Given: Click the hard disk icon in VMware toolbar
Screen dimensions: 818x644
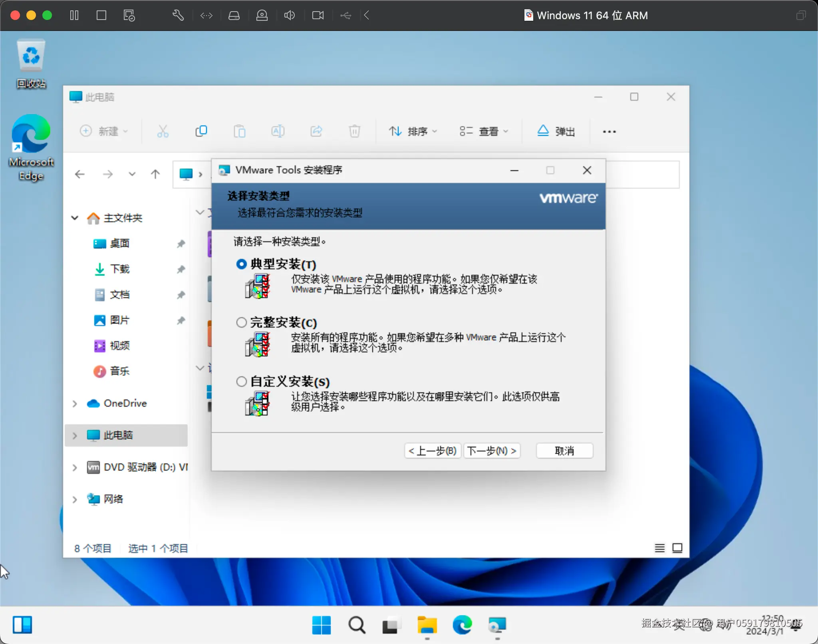Looking at the screenshot, I should [x=234, y=15].
